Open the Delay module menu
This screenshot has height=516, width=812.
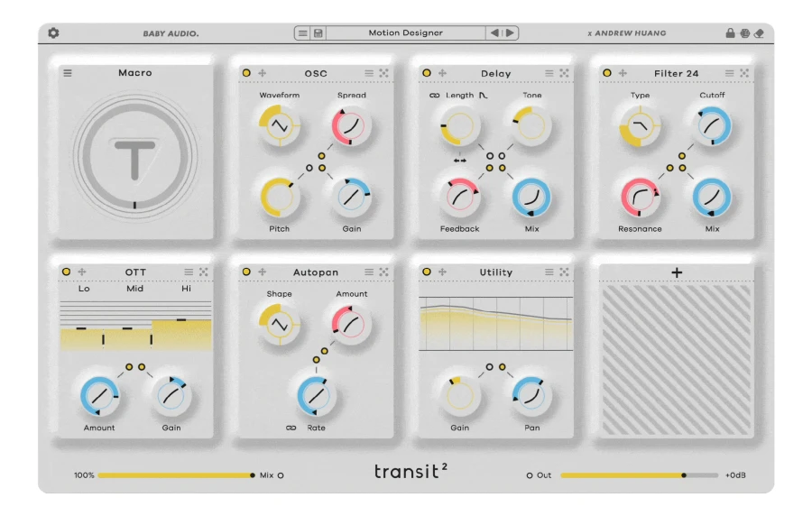point(549,73)
